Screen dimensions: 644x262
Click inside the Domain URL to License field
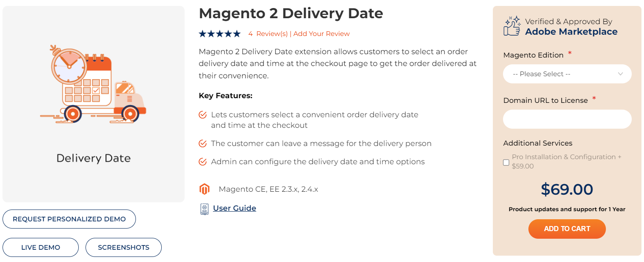point(567,119)
